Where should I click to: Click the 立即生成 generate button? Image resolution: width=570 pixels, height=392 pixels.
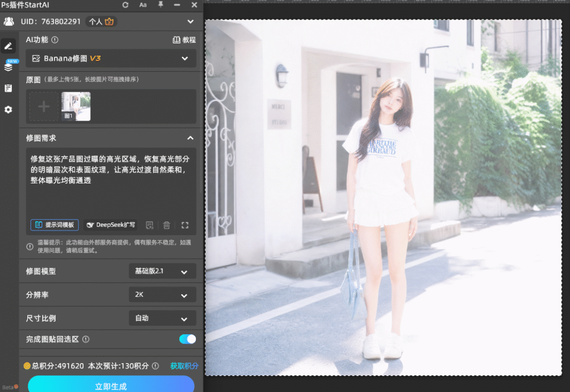tap(111, 384)
